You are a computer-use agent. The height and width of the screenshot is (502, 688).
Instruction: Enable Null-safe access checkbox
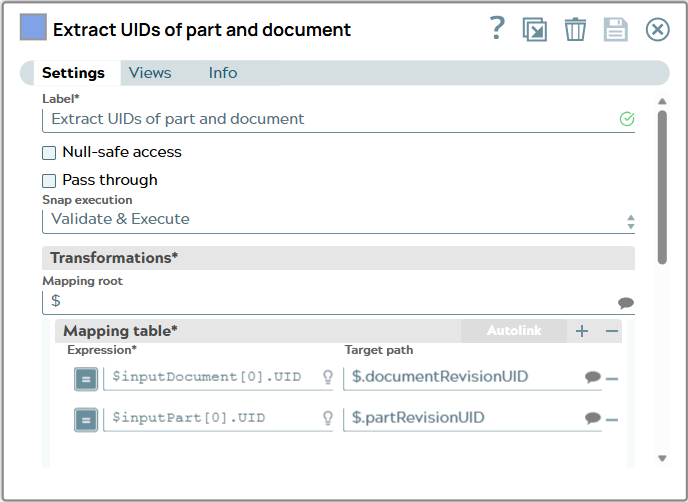[x=49, y=153]
